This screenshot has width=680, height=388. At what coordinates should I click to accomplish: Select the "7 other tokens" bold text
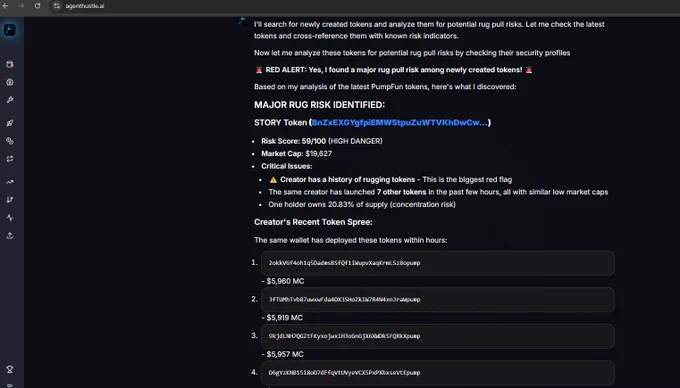pos(402,192)
